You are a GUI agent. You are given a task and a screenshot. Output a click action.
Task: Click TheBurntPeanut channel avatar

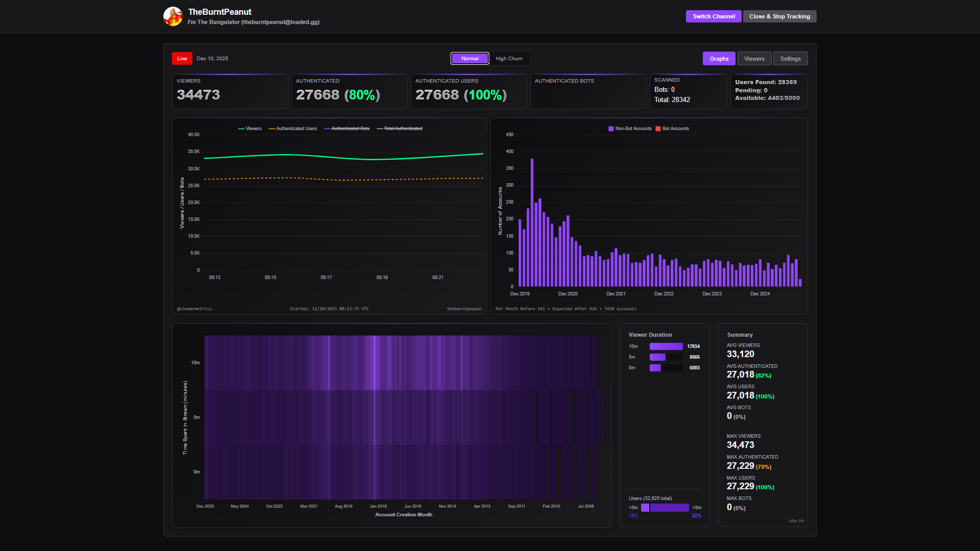173,16
